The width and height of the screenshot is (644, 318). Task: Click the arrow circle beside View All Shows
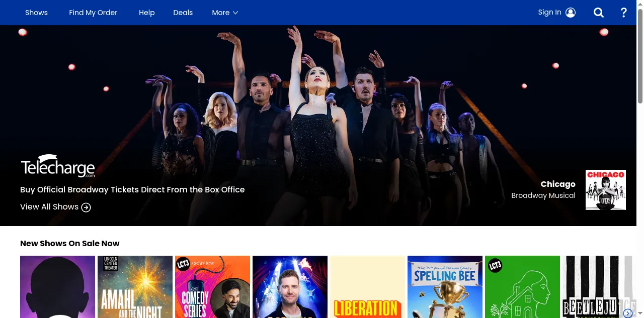pyautogui.click(x=86, y=207)
